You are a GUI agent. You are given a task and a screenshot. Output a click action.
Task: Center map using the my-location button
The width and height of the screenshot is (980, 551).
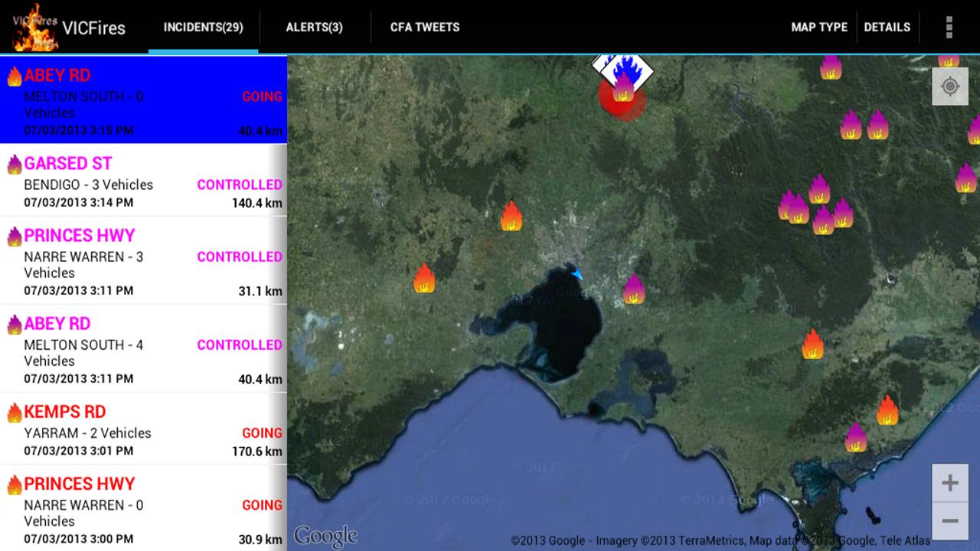[x=950, y=86]
